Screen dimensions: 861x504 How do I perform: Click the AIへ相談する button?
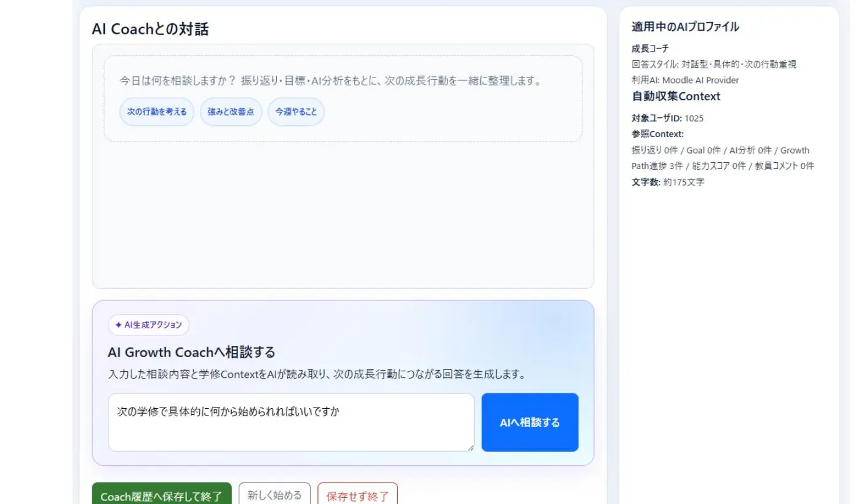[x=530, y=422]
